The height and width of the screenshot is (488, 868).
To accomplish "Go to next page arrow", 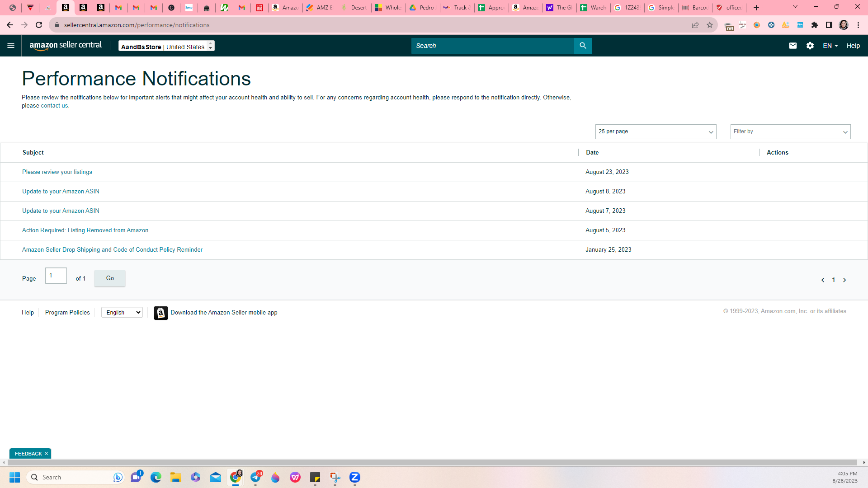I will point(844,280).
